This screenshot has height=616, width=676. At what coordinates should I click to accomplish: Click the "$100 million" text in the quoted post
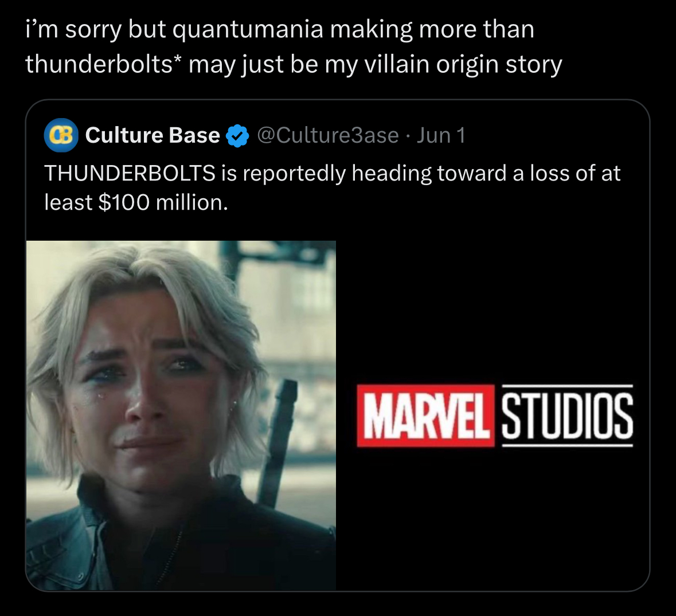point(162,202)
